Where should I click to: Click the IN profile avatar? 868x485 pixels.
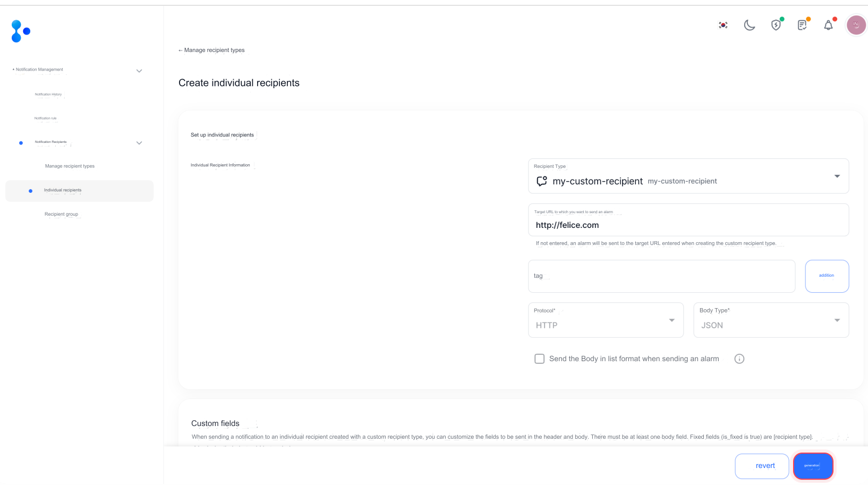[x=855, y=24]
